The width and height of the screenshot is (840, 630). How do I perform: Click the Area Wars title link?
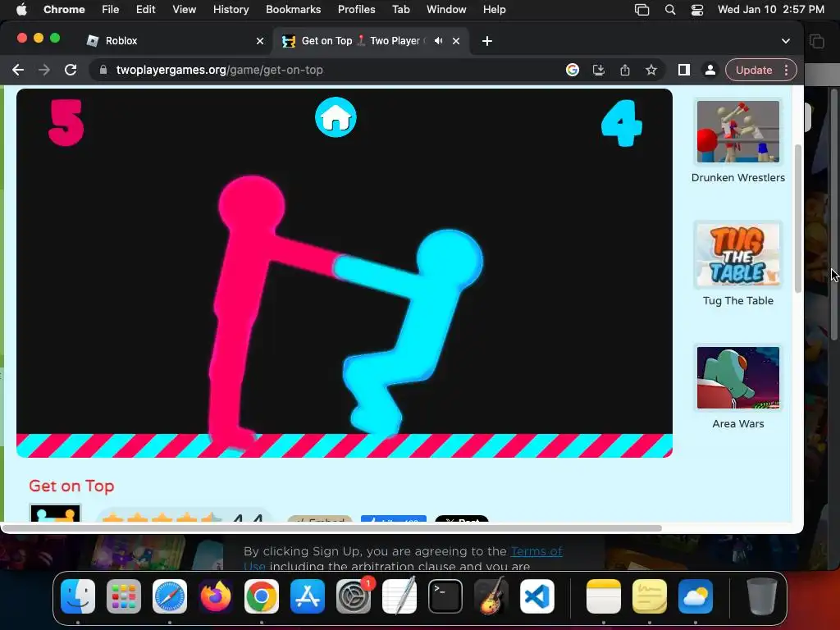737,424
